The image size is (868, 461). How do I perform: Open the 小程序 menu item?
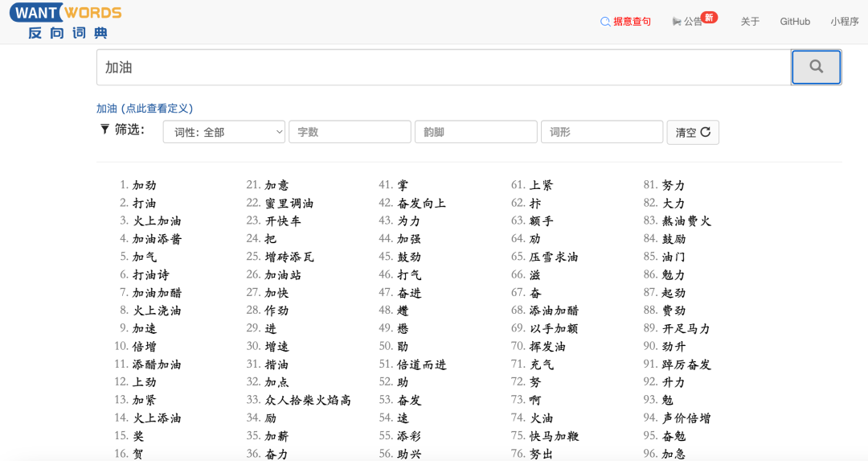click(845, 22)
